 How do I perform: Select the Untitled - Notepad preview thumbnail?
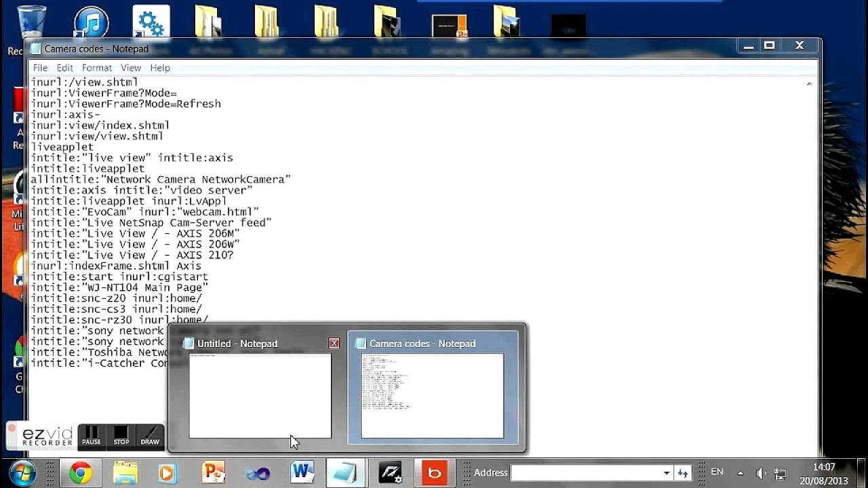(260, 395)
